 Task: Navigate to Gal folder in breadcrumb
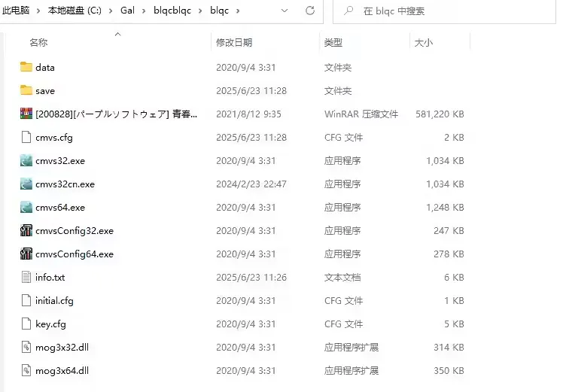127,11
